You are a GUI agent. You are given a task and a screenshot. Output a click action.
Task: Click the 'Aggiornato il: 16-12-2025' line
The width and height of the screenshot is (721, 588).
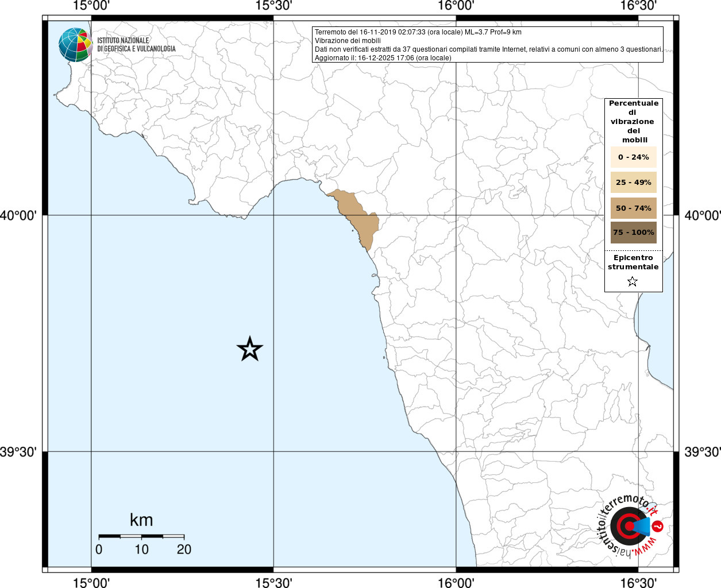[383, 58]
